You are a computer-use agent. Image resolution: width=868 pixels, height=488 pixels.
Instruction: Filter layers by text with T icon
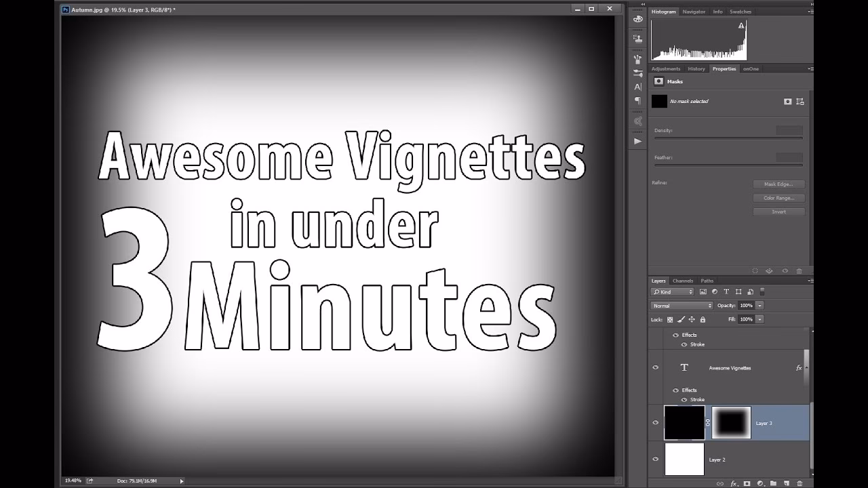pyautogui.click(x=725, y=291)
